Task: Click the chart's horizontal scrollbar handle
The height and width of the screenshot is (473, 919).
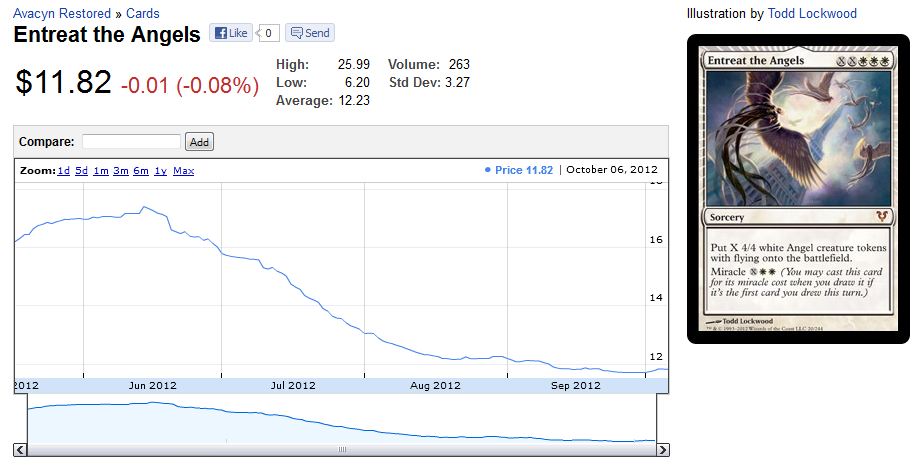Action: pyautogui.click(x=341, y=449)
